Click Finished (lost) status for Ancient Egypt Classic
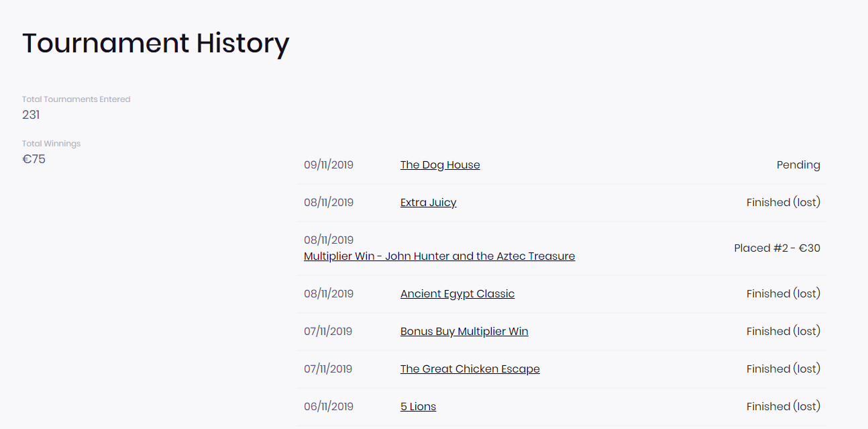Viewport: 868px width, 429px height. (x=783, y=294)
